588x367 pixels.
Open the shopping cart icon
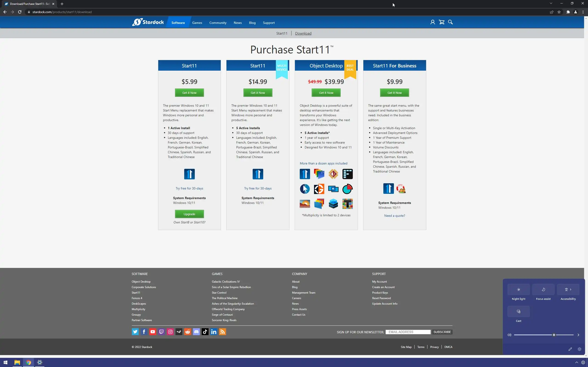click(441, 22)
